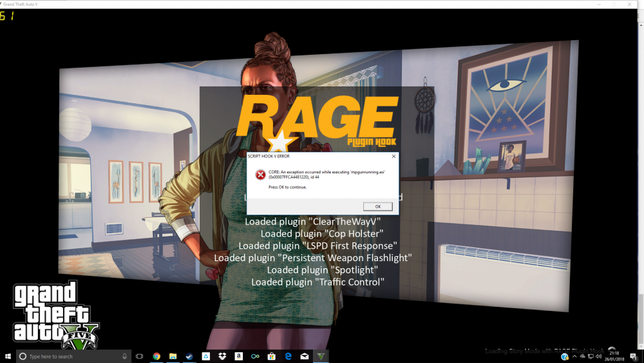Open Task View from the taskbar

point(140,357)
